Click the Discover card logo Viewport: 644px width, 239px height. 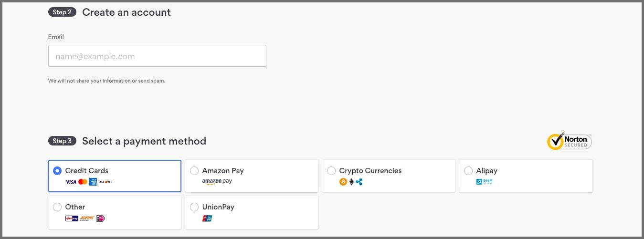tap(106, 182)
